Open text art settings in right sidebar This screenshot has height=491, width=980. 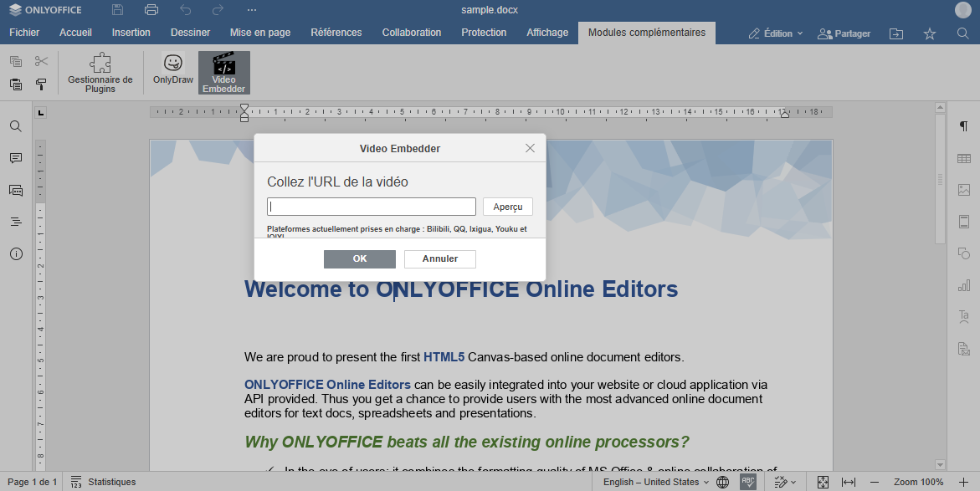[964, 316]
